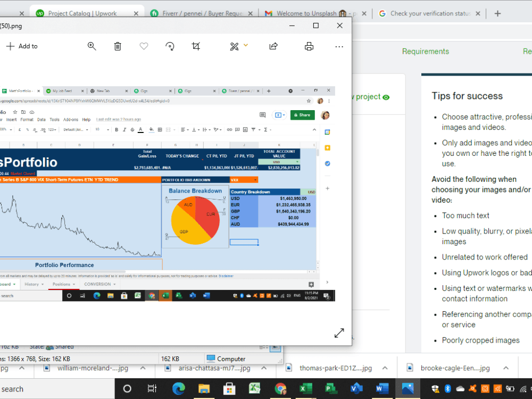Expand options chevron for arisa-chattasa download
Viewport: 532px width, 399px height.
point(264,368)
